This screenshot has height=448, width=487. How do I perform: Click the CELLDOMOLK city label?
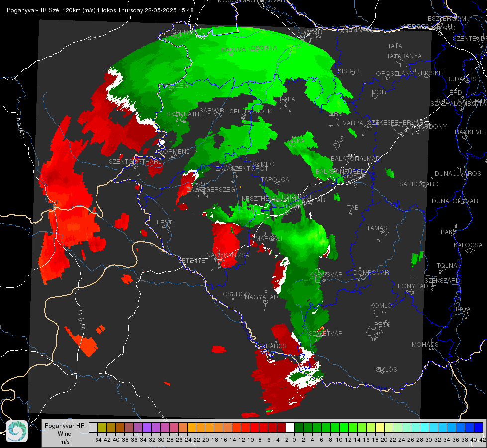tap(251, 112)
